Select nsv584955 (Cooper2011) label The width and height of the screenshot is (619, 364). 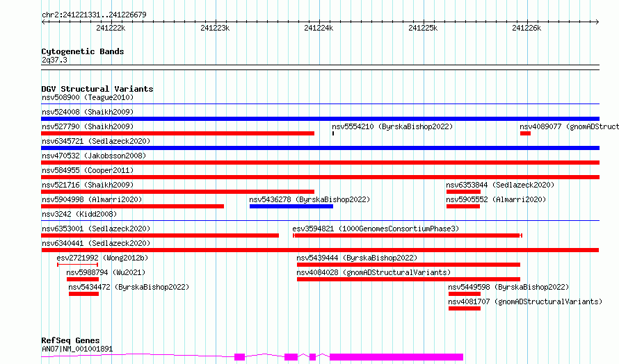[x=88, y=170]
